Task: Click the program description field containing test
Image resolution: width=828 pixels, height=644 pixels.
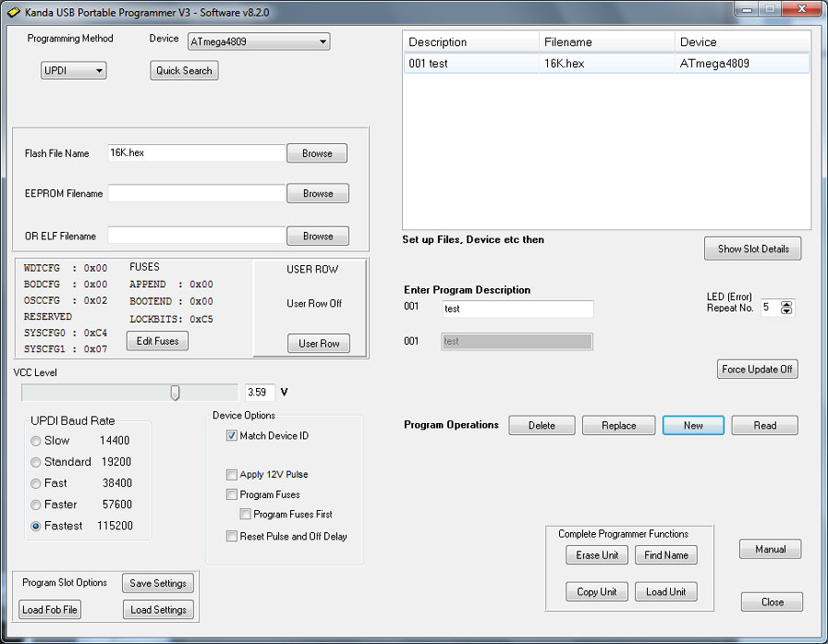Action: point(518,309)
